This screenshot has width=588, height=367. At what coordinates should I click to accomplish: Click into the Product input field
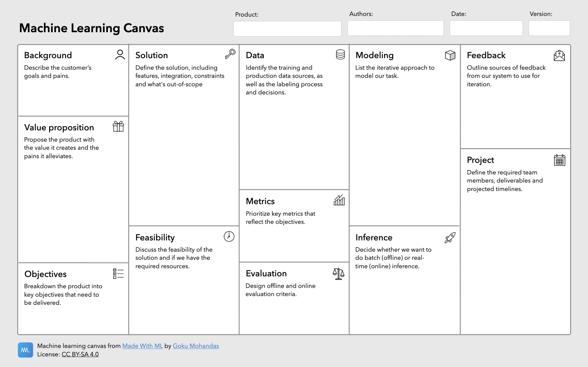pos(287,29)
